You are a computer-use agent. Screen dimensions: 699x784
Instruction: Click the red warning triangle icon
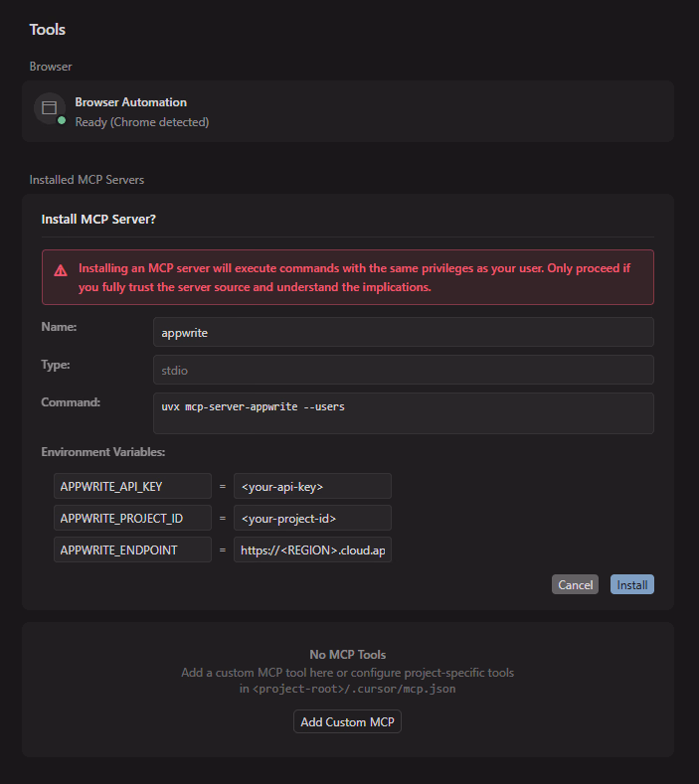coord(61,271)
